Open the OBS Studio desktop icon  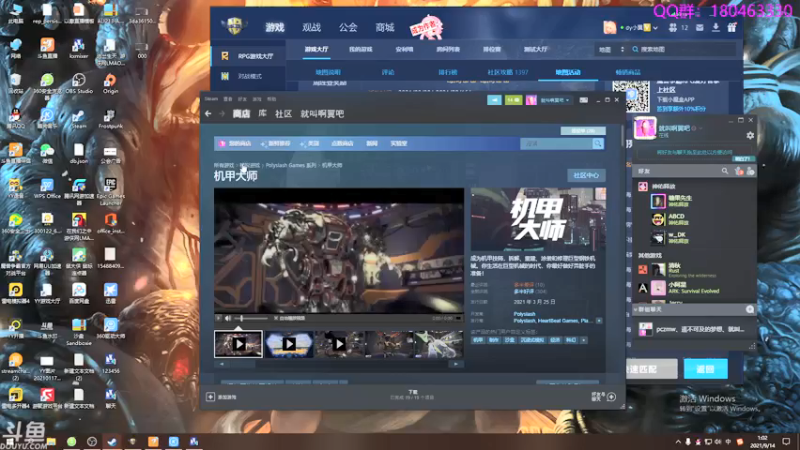(79, 84)
